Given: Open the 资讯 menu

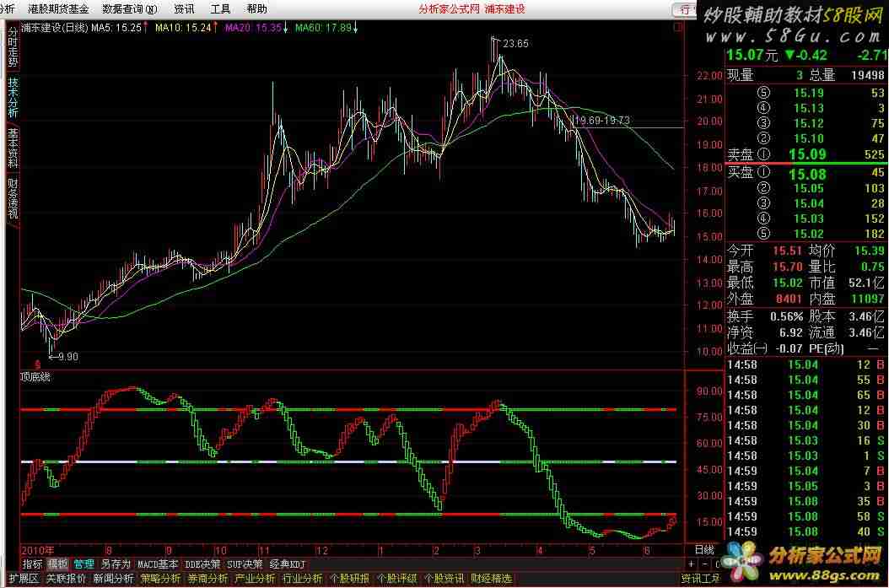Looking at the screenshot, I should coord(184,9).
